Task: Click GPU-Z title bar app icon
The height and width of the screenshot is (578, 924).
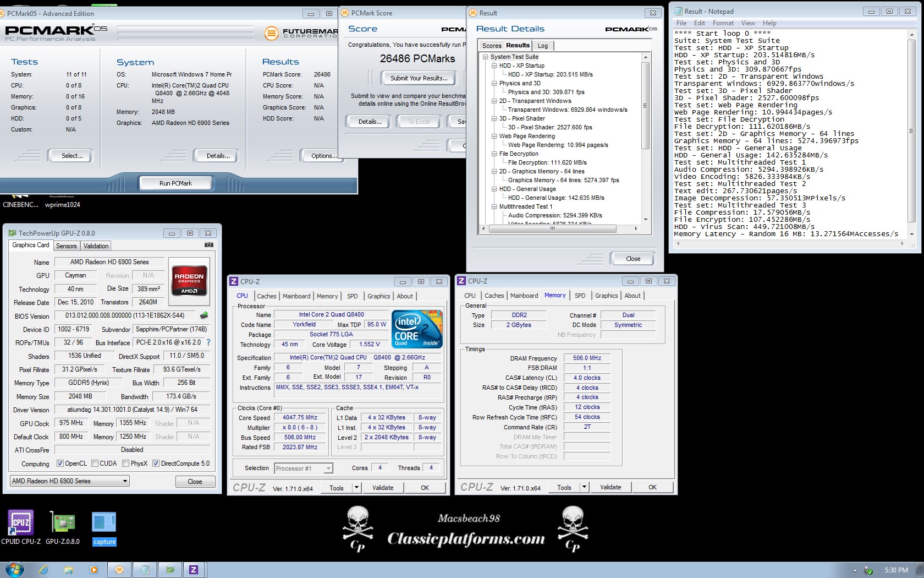Action: tap(12, 233)
